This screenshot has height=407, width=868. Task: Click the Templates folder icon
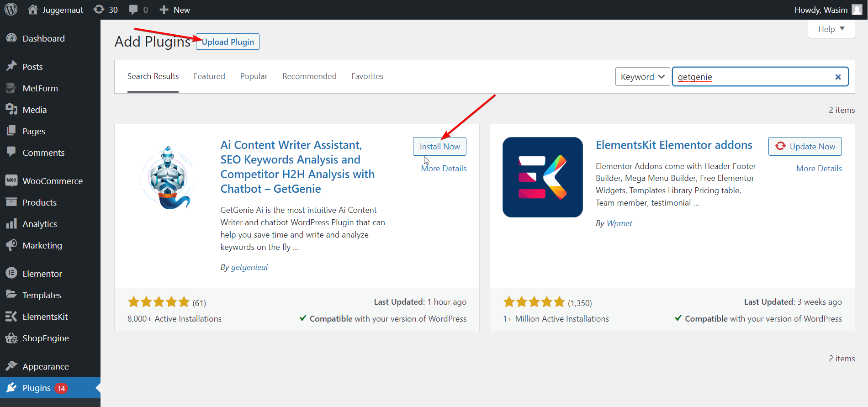pyautogui.click(x=11, y=294)
